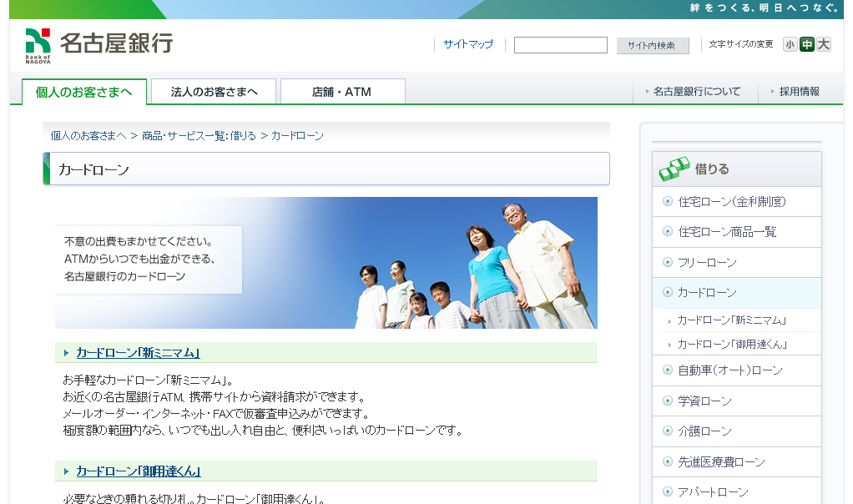The image size is (853, 504).
Task: Set font size to 大
Action: (824, 44)
